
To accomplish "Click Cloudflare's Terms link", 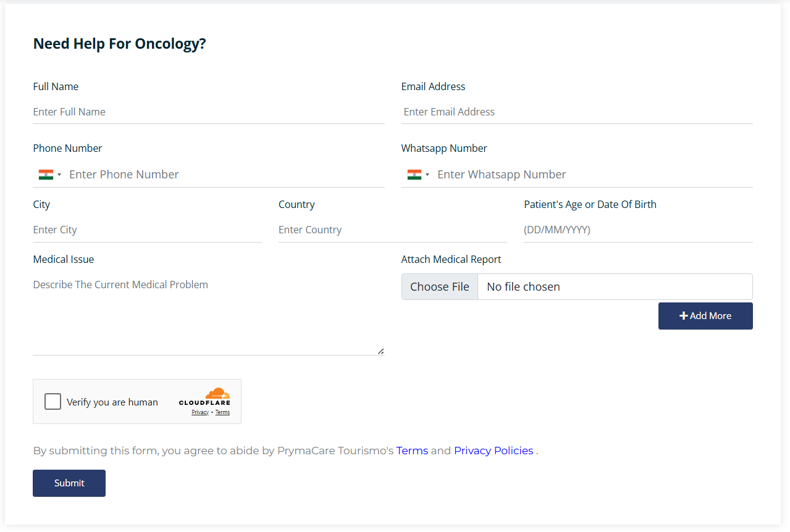I will point(222,412).
